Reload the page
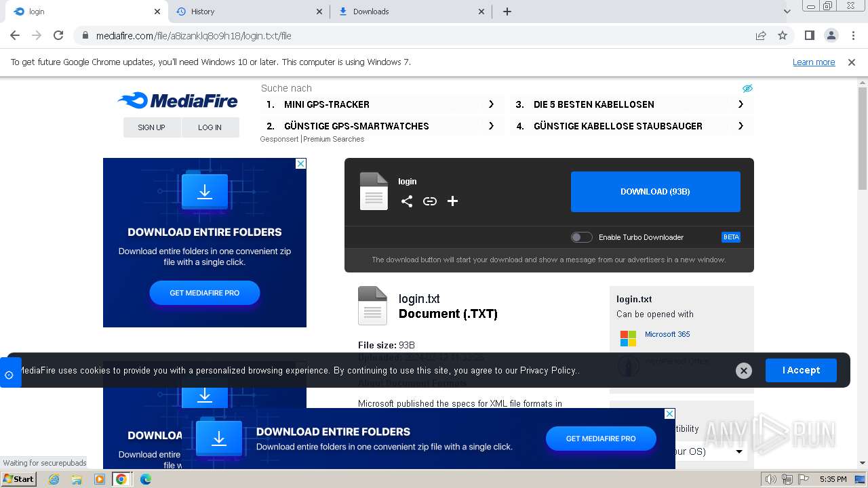 tap(58, 35)
